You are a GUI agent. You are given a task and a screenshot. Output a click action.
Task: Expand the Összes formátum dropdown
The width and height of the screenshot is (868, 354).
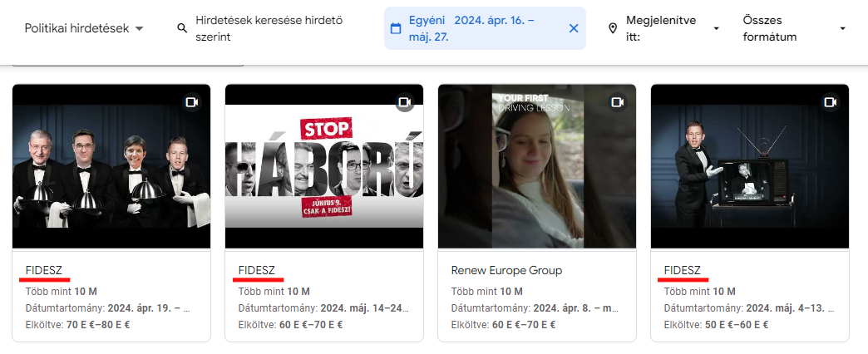tap(794, 29)
